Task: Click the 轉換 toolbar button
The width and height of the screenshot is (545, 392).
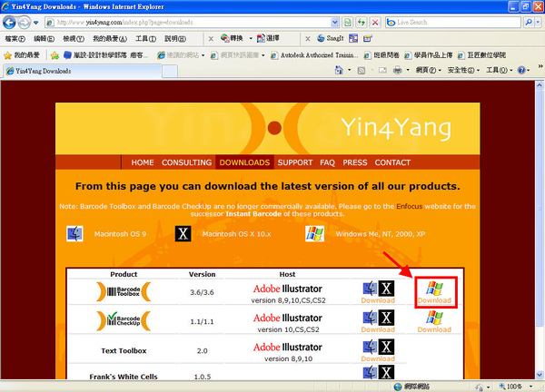Action: (232, 38)
